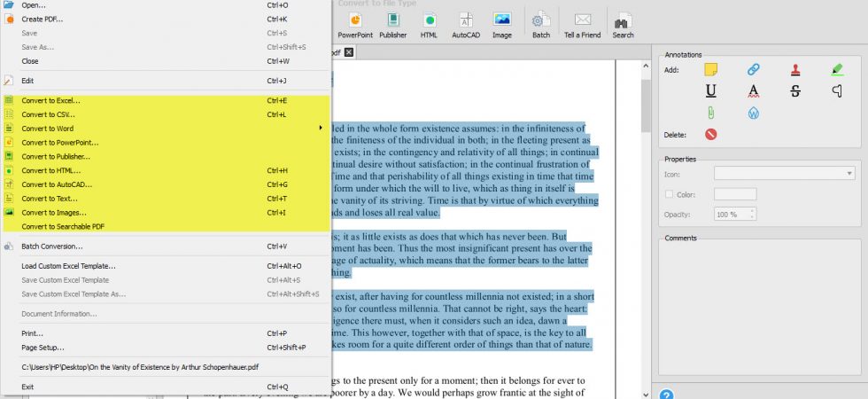Select the stamp annotation icon

click(x=795, y=69)
